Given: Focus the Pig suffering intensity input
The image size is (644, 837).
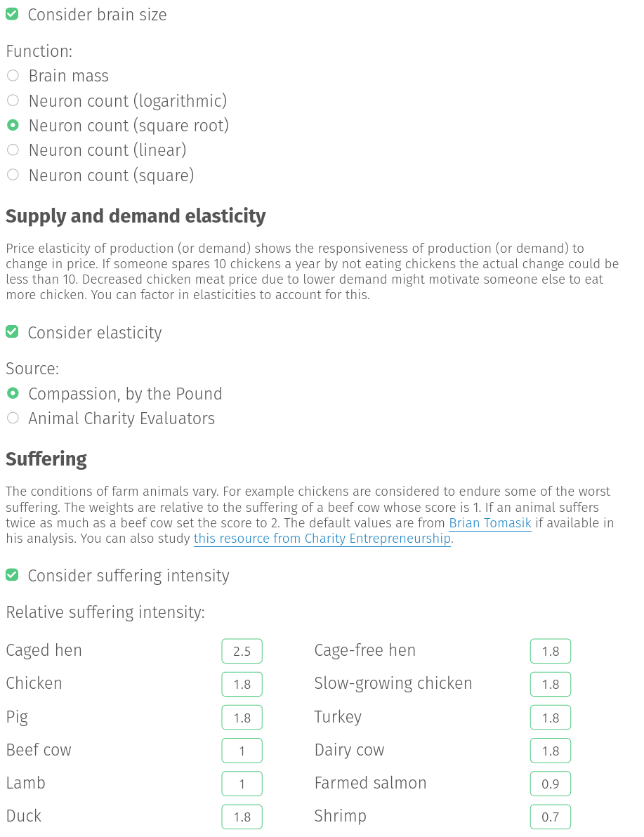Looking at the screenshot, I should [242, 718].
